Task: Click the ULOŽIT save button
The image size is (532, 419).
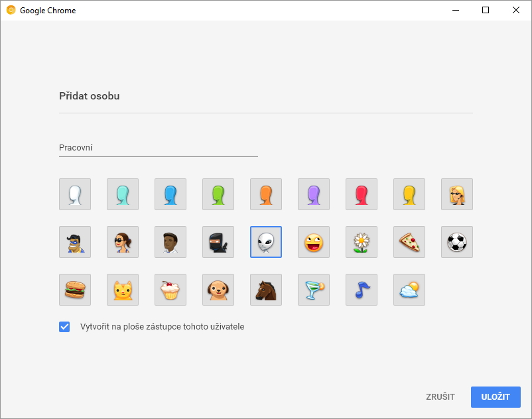Action: pos(496,397)
